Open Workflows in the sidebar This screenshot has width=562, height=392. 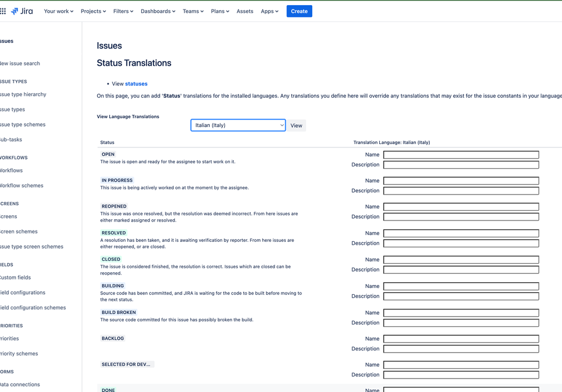pyautogui.click(x=11, y=170)
